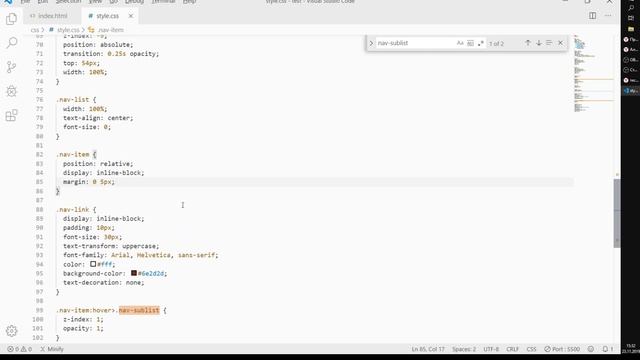Change indentation via Spaces: 2

(x=464, y=349)
